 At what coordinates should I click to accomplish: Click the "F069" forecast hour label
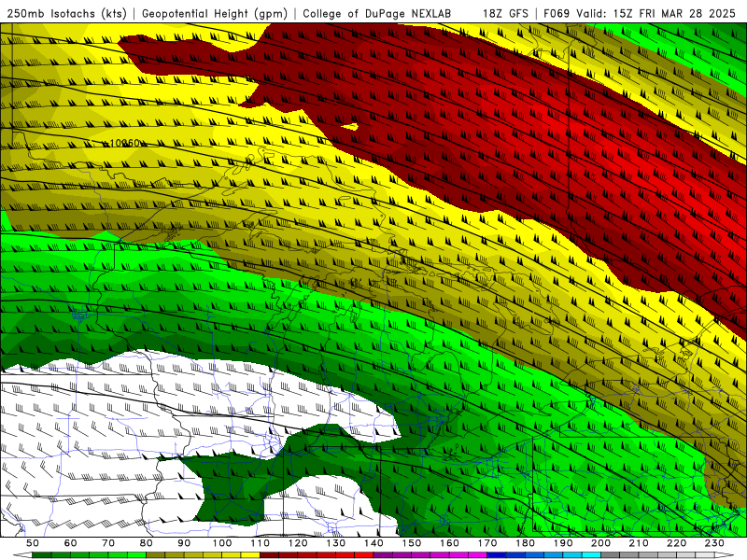click(557, 13)
